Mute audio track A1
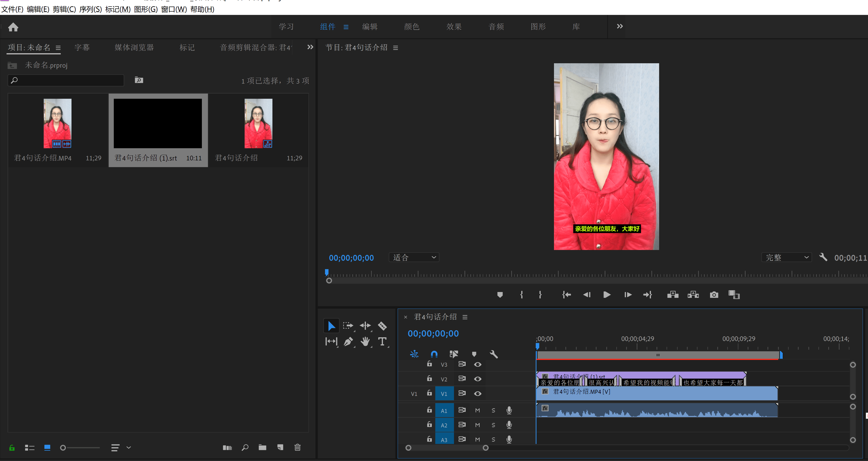This screenshot has height=461, width=868. click(x=478, y=411)
